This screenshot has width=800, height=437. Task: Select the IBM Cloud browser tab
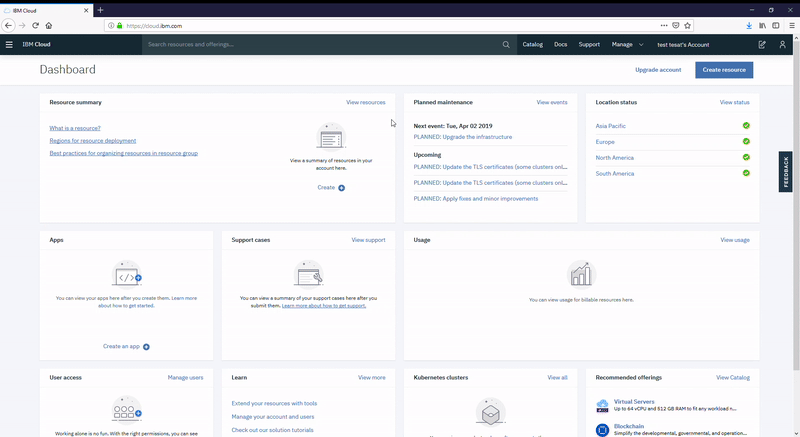[46, 10]
